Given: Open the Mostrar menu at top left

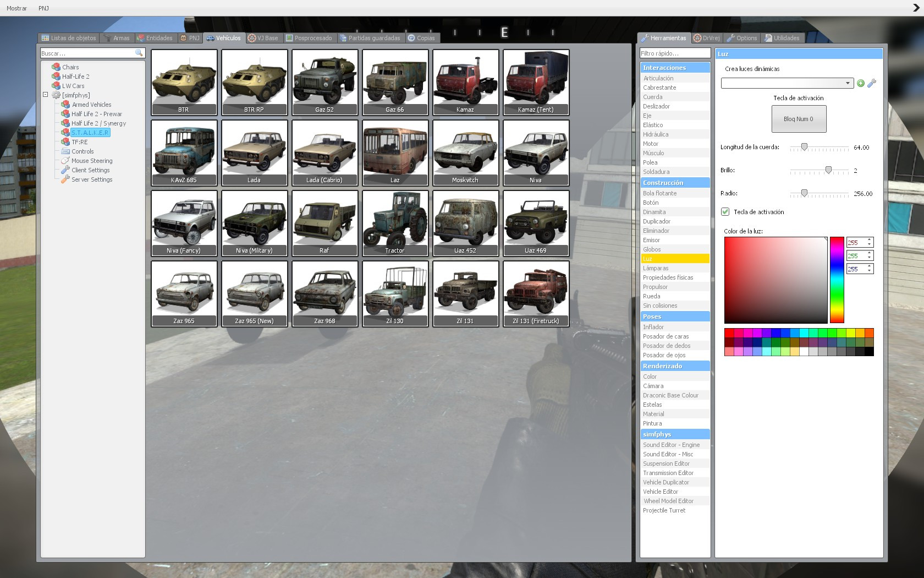Looking at the screenshot, I should [17, 8].
